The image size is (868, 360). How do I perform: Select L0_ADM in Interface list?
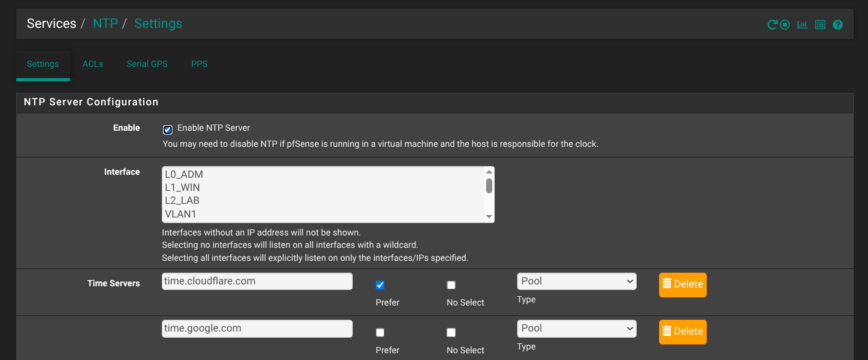323,174
